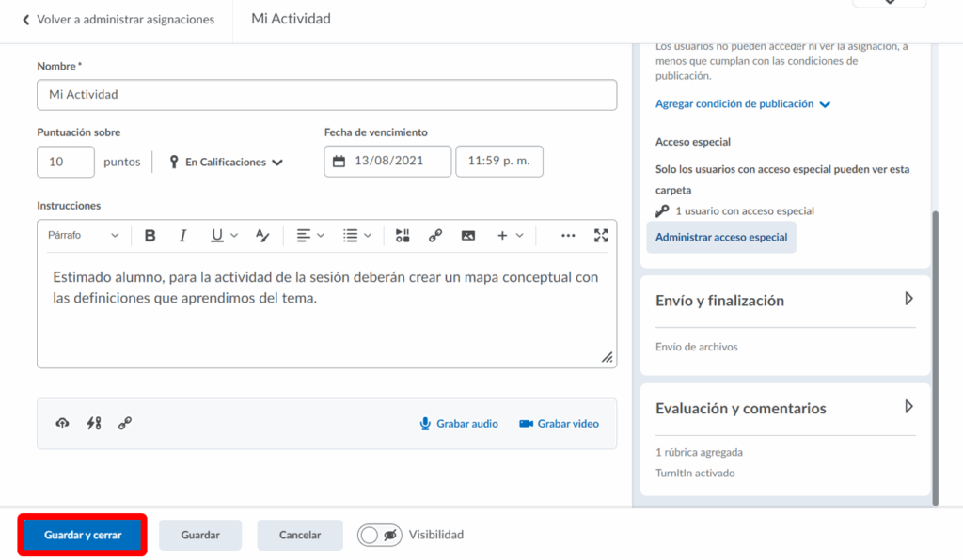Click the upload file cloud icon
Viewport: 963px width, 560px height.
62,424
